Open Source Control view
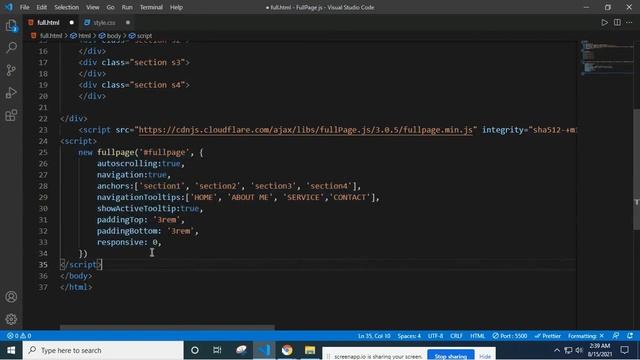The image size is (640, 360). tap(11, 70)
